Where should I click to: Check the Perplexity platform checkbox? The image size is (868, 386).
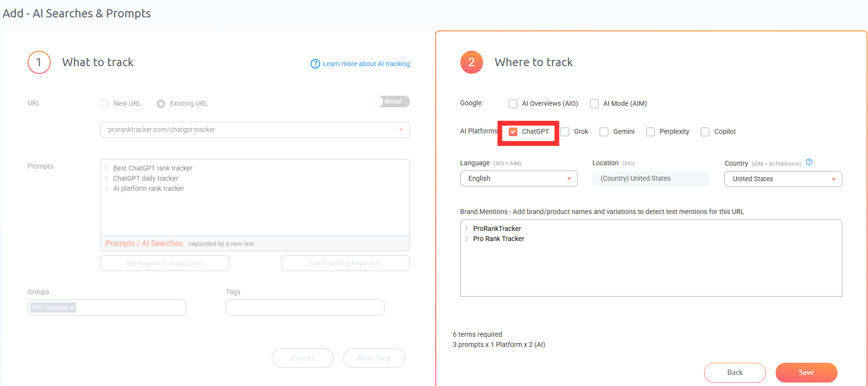click(x=650, y=132)
